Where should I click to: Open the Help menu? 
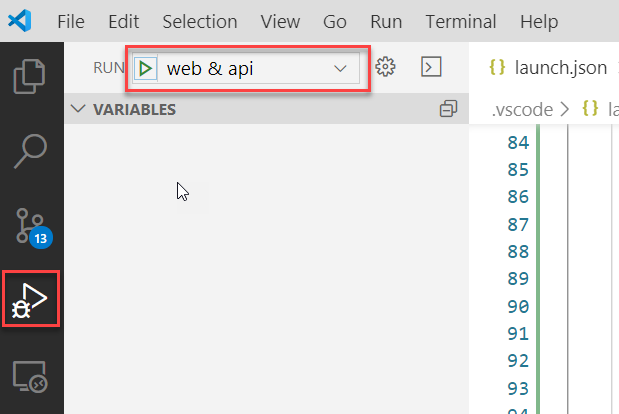[x=539, y=22]
